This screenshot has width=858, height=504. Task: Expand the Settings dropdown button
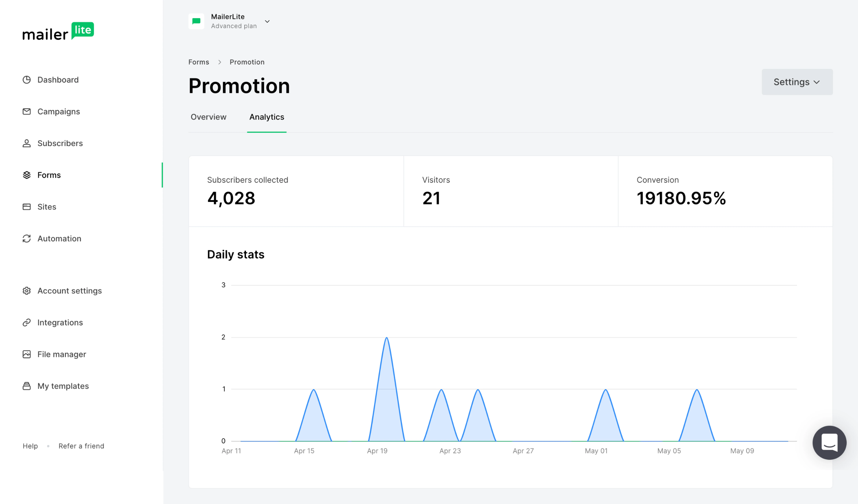click(797, 82)
